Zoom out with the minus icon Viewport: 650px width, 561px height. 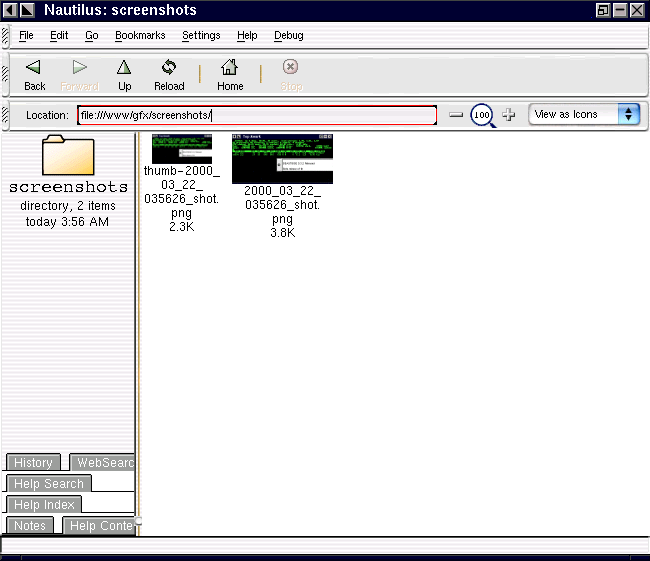(456, 115)
